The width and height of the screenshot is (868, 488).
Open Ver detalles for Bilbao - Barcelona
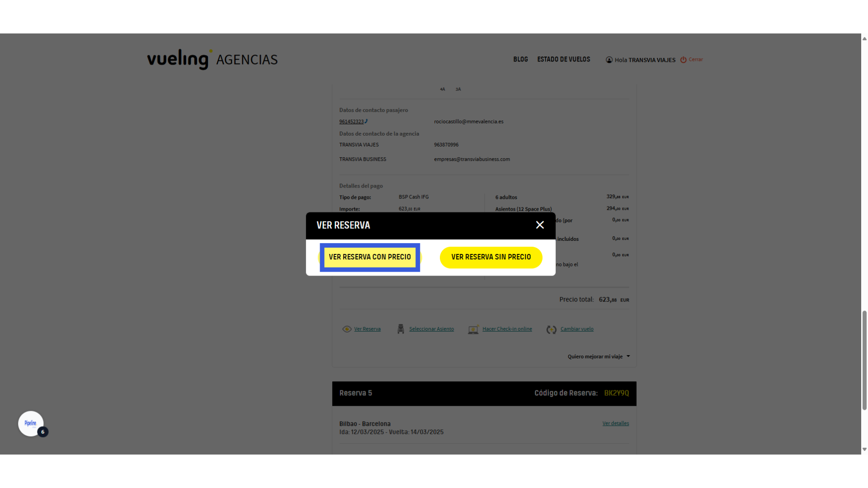click(615, 423)
